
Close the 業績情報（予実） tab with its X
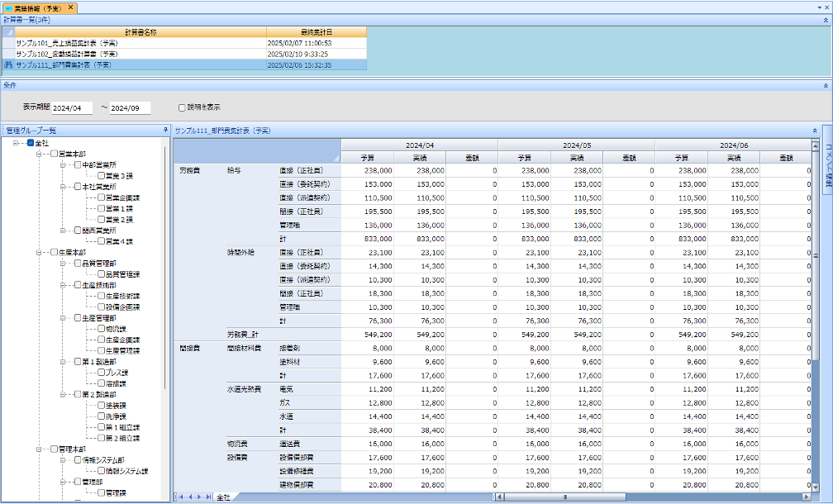[x=71, y=7]
